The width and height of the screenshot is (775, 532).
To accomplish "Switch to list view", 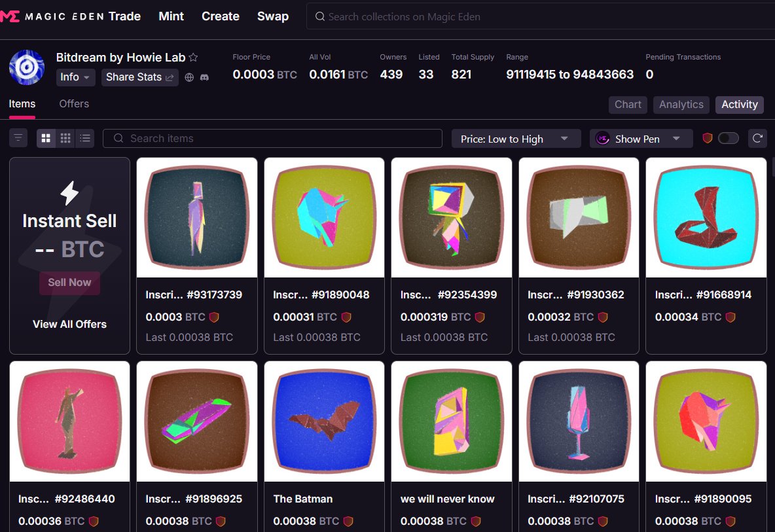I will pyautogui.click(x=85, y=138).
